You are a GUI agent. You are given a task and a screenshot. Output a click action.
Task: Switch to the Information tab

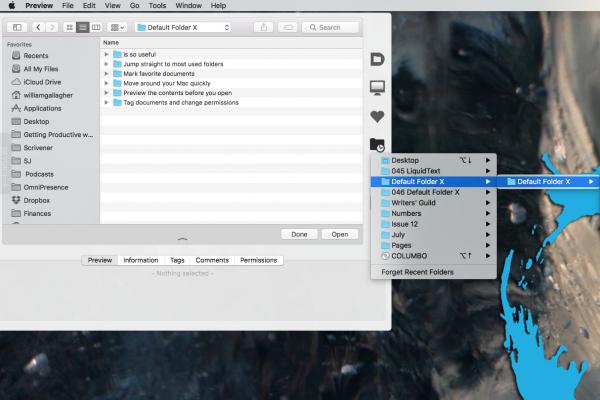coord(141,260)
